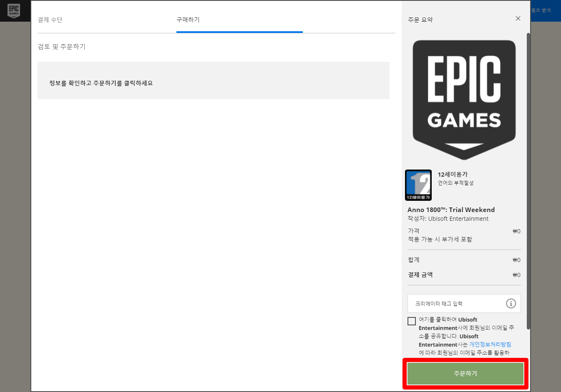
Task: Click the Epic Games logo in header
Action: (14, 11)
